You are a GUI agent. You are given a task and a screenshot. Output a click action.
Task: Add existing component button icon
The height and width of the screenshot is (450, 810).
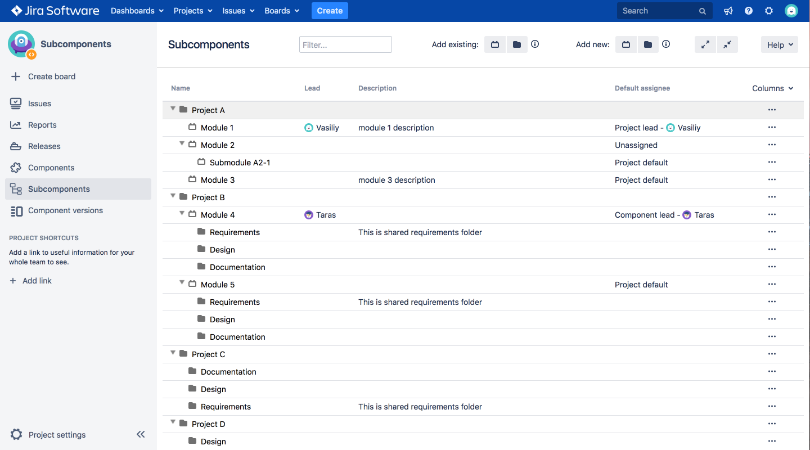pyautogui.click(x=495, y=45)
